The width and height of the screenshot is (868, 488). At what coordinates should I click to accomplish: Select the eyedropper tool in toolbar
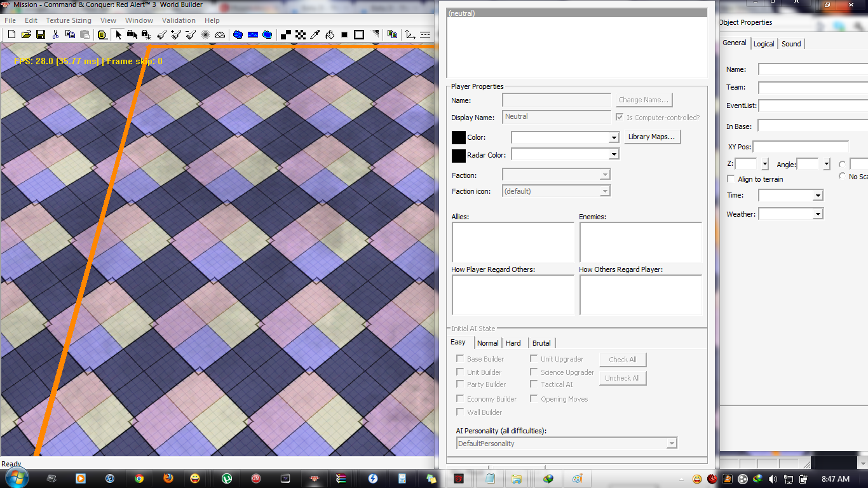click(x=316, y=34)
